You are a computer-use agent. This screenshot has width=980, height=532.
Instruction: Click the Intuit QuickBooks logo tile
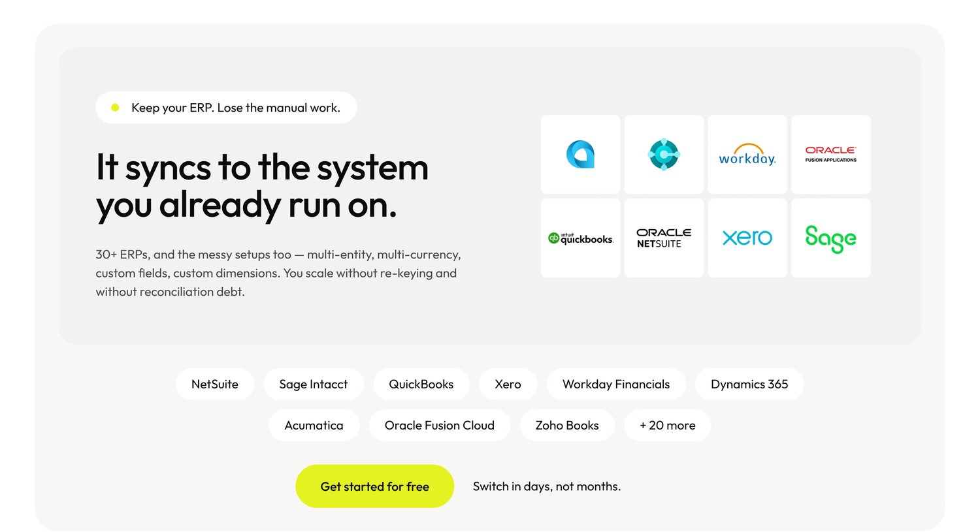pos(580,238)
